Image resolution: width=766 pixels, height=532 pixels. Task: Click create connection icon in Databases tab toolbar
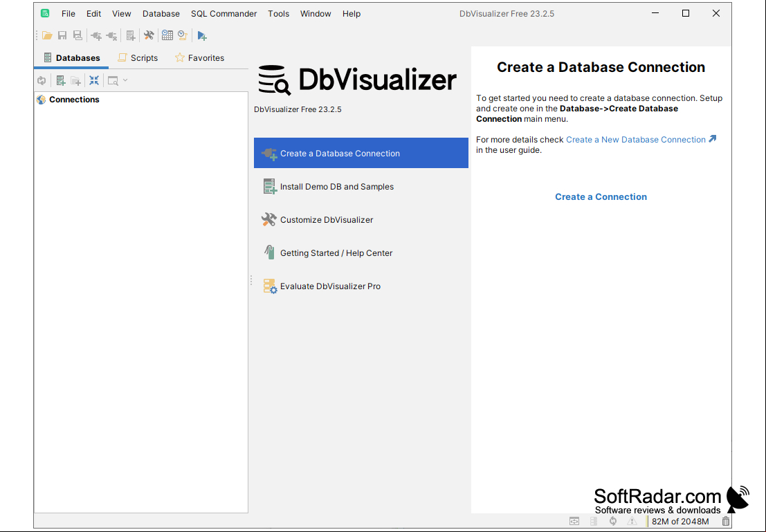61,81
